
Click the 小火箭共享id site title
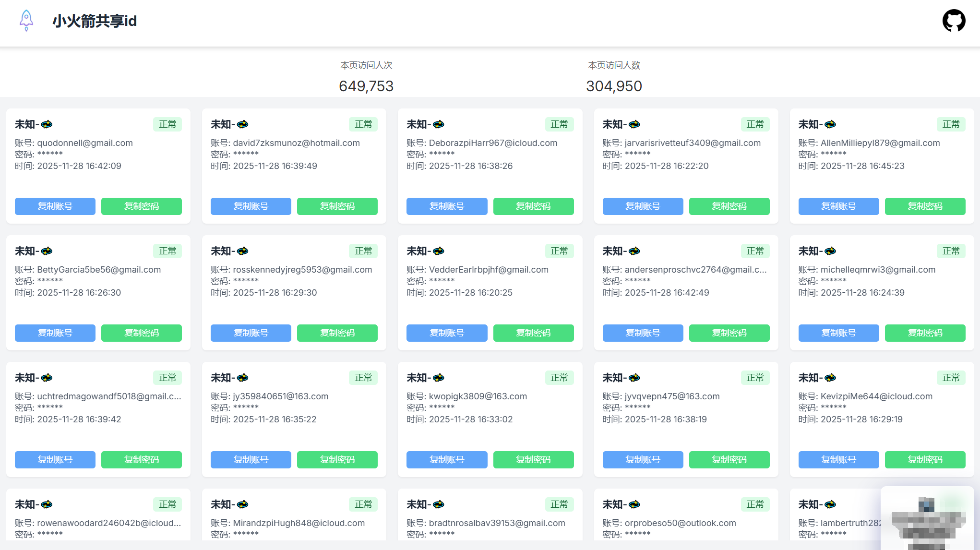click(95, 21)
